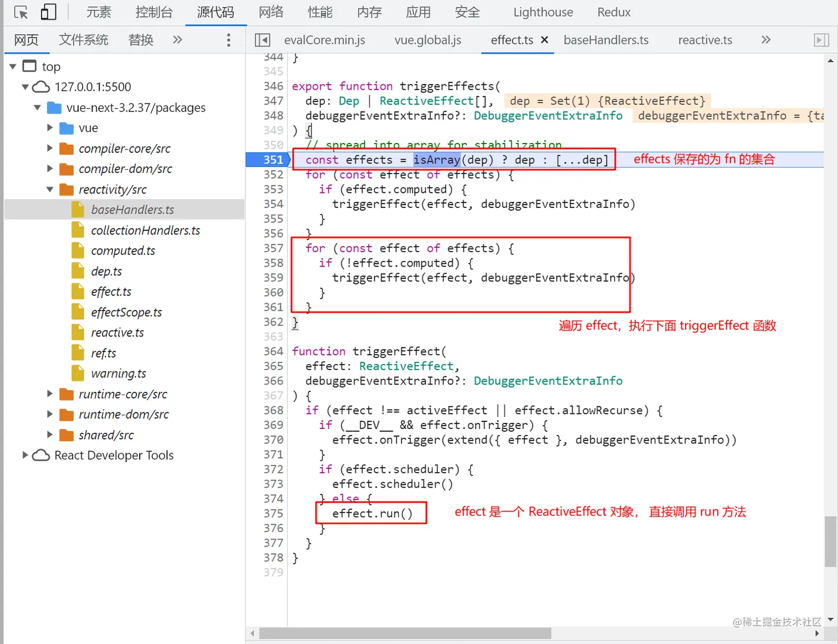838x644 pixels.
Task: Open the 应用 (Application) panel tab
Action: pyautogui.click(x=418, y=12)
